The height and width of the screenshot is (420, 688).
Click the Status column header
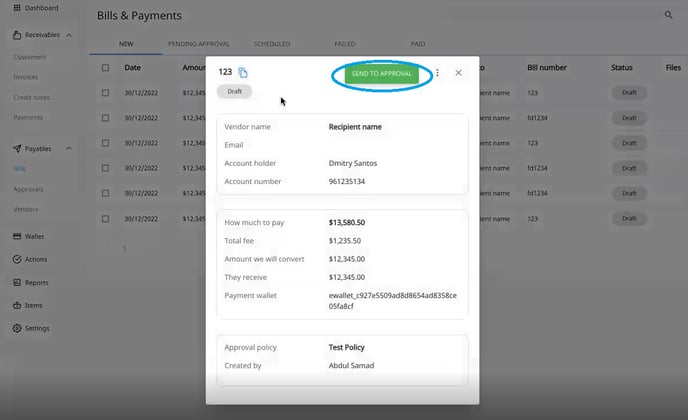tap(621, 68)
